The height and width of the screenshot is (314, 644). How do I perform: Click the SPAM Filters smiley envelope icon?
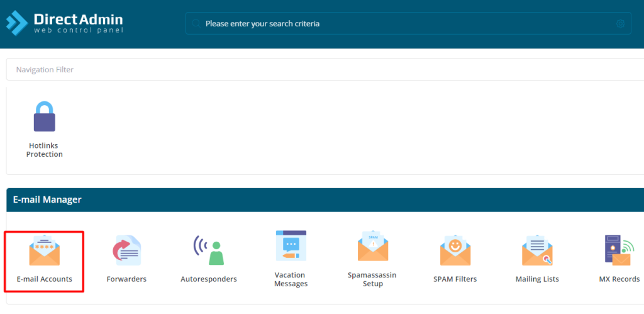point(455,250)
